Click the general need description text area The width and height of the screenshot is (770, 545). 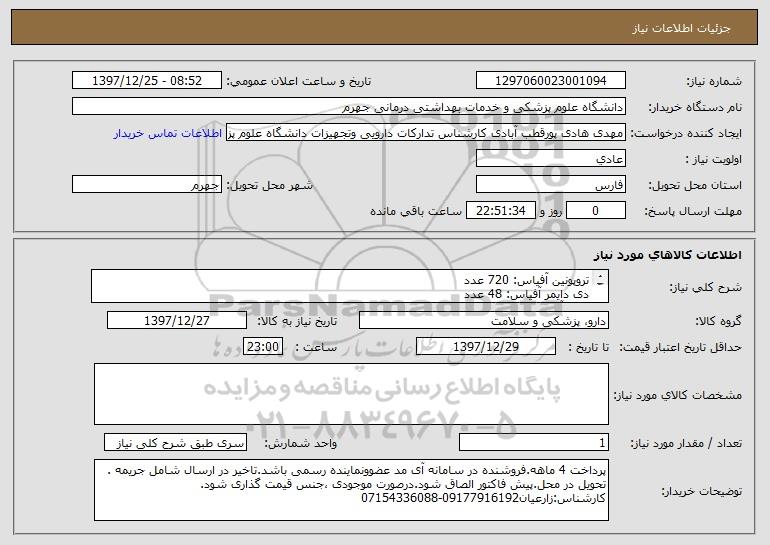tap(350, 286)
